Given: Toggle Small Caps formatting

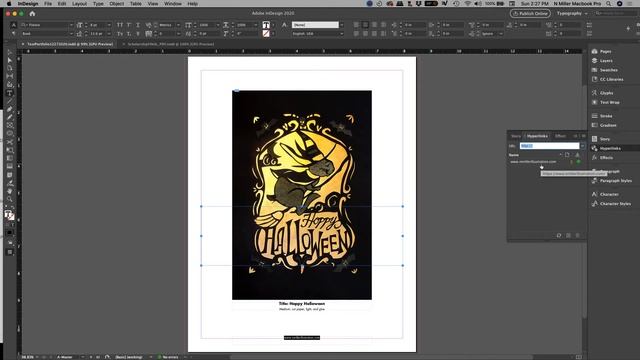Looking at the screenshot, I should click(x=120, y=34).
